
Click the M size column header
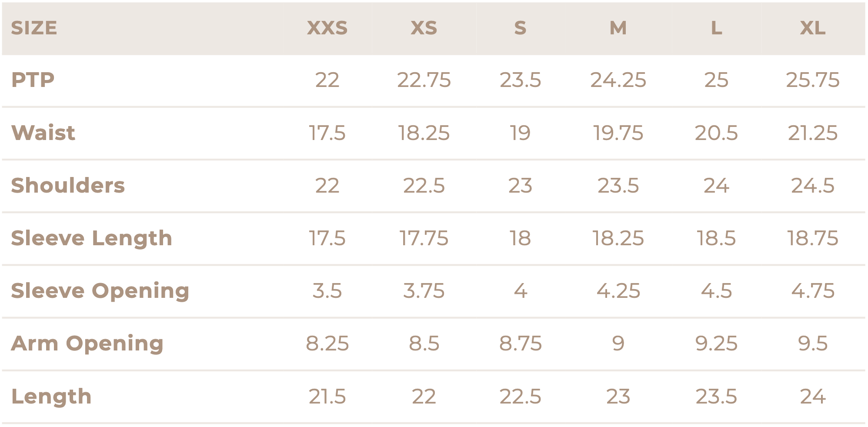(x=618, y=28)
